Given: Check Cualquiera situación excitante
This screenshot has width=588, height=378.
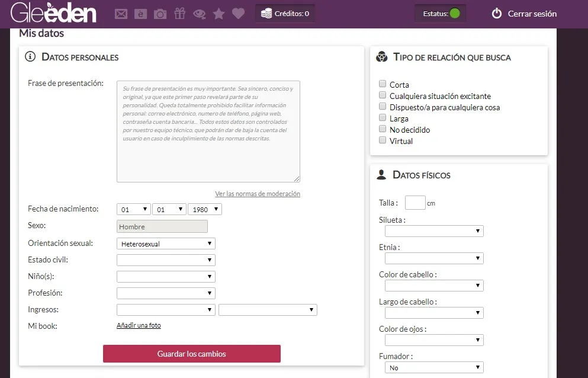Looking at the screenshot, I should tap(383, 95).
